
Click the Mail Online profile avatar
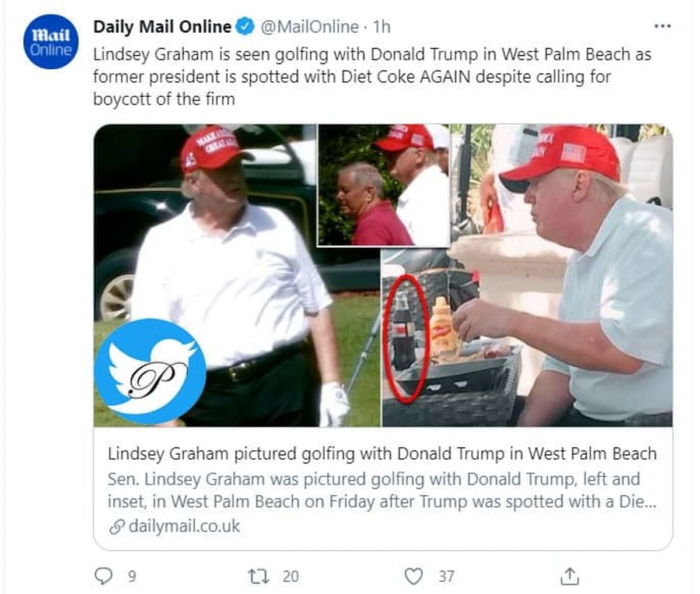51,42
